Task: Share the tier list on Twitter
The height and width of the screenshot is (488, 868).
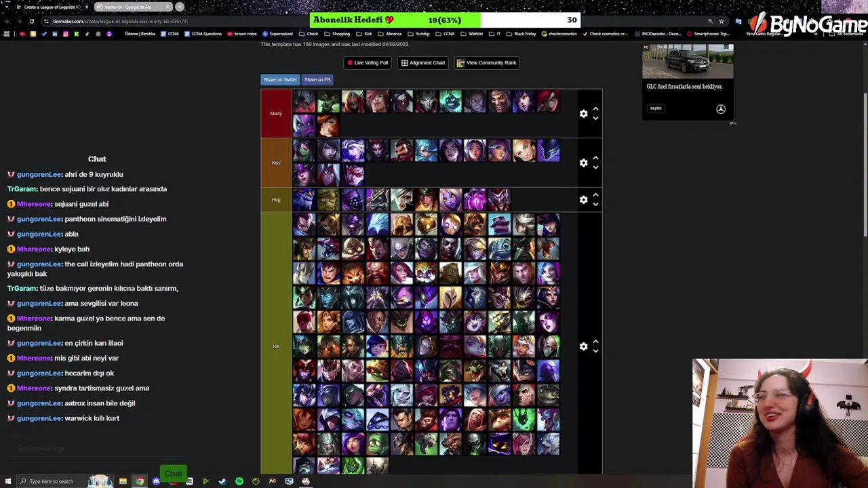Action: tap(280, 79)
